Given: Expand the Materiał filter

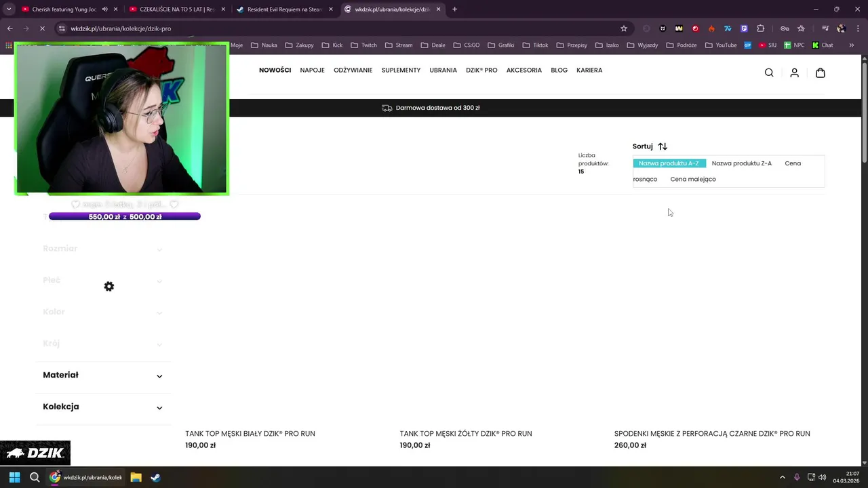Looking at the screenshot, I should (x=103, y=375).
